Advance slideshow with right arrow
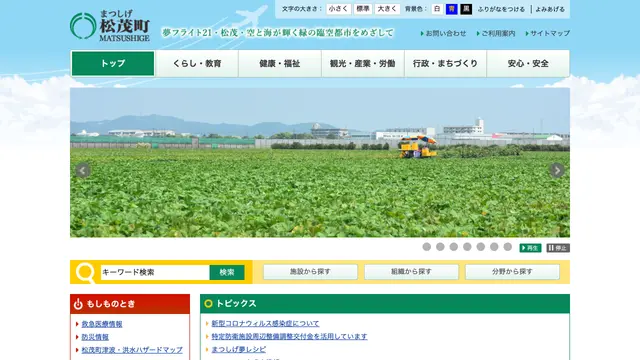 point(557,170)
